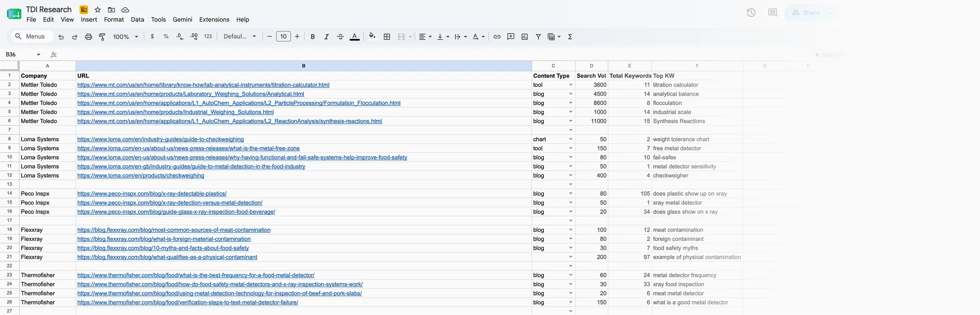This screenshot has width=980, height=315.
Task: Open filter views dropdown
Action: [x=554, y=37]
